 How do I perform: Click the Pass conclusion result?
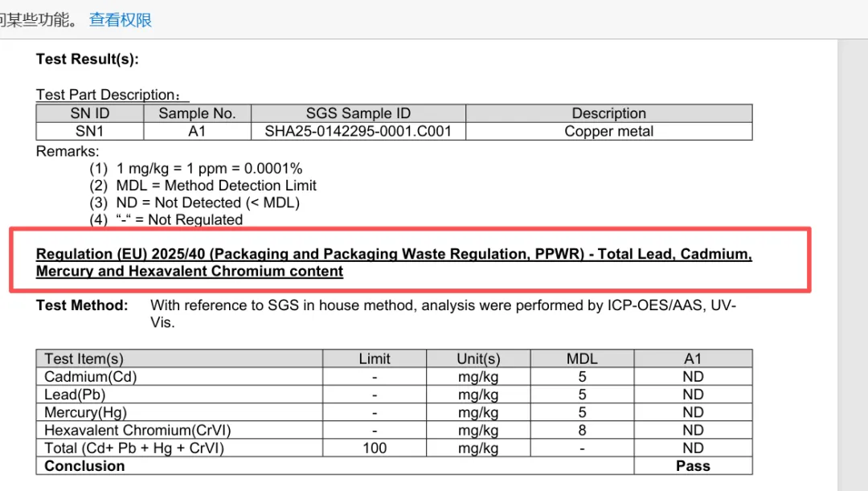[x=693, y=465]
